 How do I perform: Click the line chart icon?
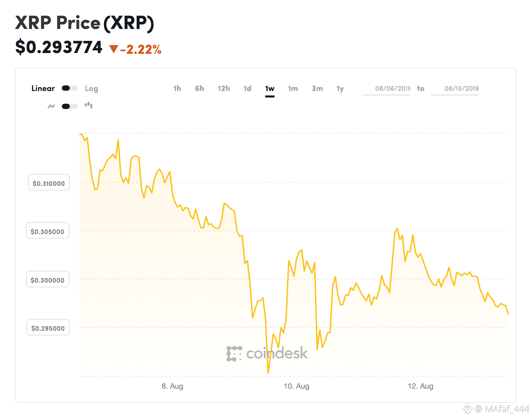coord(51,106)
